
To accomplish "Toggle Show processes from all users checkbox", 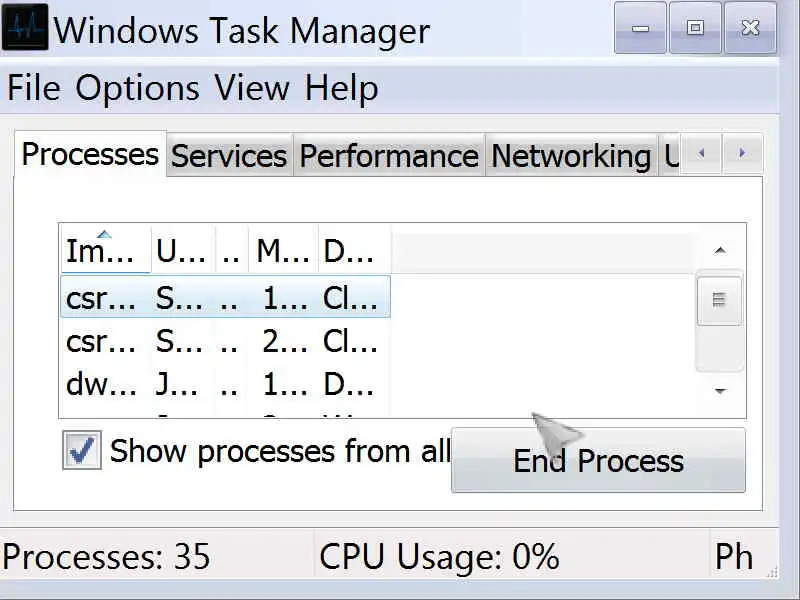I will (x=82, y=450).
